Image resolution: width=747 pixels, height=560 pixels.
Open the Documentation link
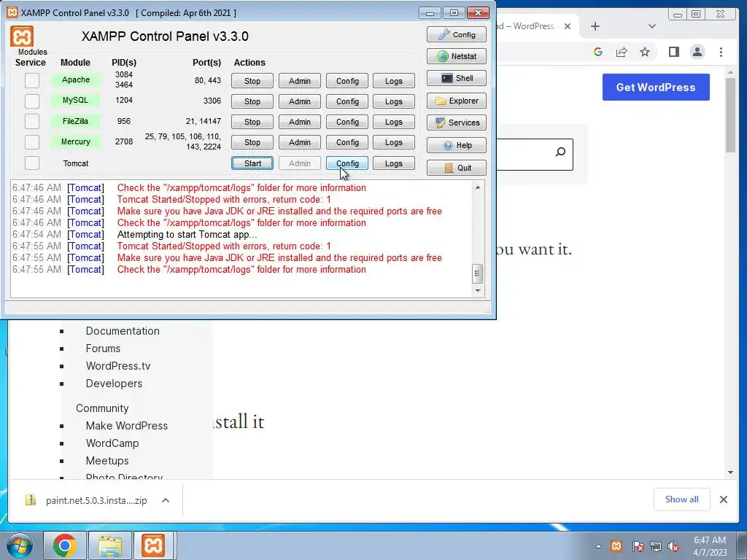(123, 331)
